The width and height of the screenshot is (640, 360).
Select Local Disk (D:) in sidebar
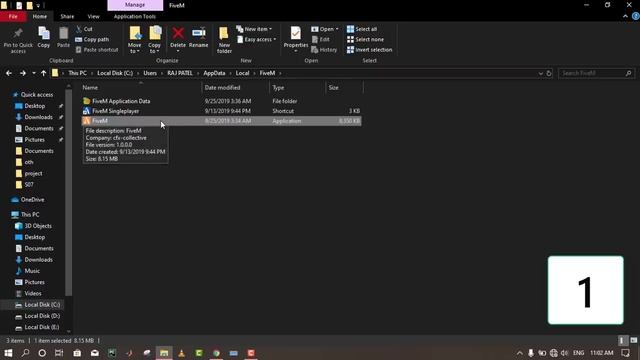[42, 316]
